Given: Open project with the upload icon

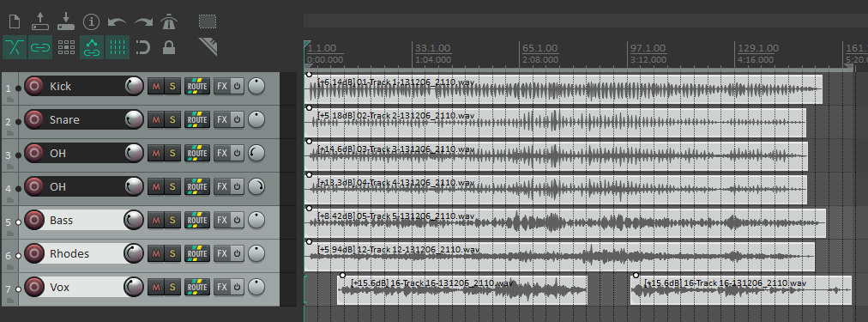Looking at the screenshot, I should coord(39,21).
